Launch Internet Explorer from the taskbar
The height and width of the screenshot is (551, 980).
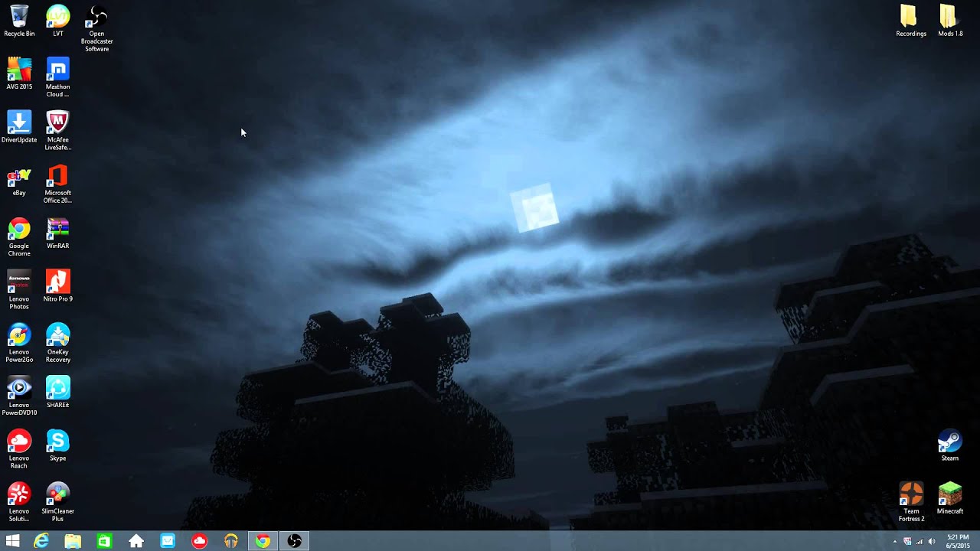click(x=41, y=541)
